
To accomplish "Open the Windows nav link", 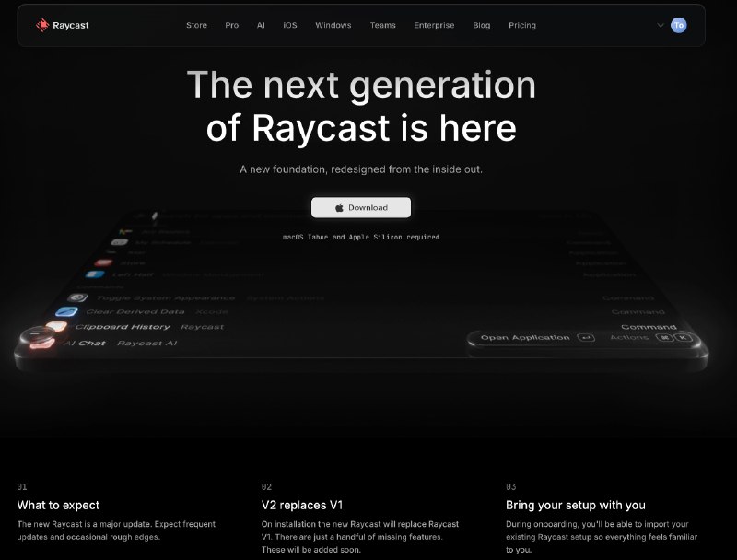I will click(x=333, y=25).
